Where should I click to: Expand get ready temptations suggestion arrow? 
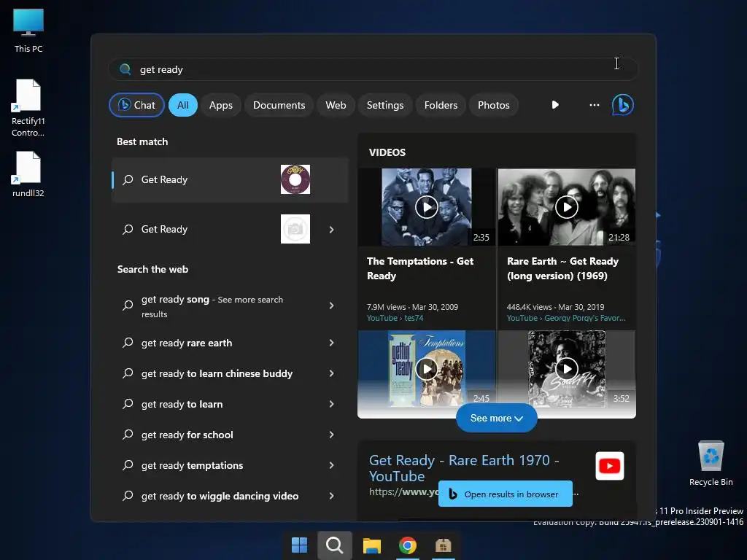[x=332, y=465]
